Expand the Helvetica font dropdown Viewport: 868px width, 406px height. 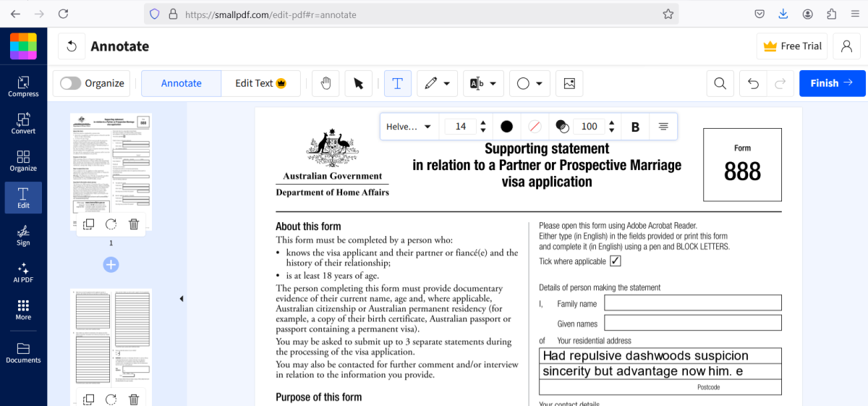coord(409,127)
